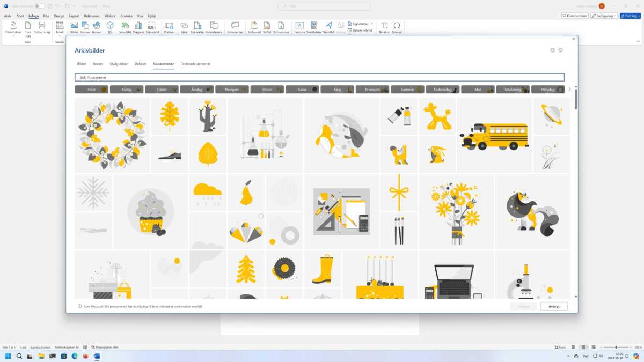This screenshot has width=644, height=362.
Task: Tick the selection circle on ice cream cones
Action: (x=261, y=216)
